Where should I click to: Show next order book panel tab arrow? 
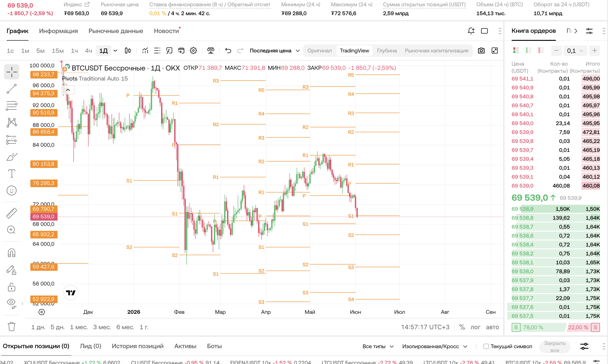point(576,31)
